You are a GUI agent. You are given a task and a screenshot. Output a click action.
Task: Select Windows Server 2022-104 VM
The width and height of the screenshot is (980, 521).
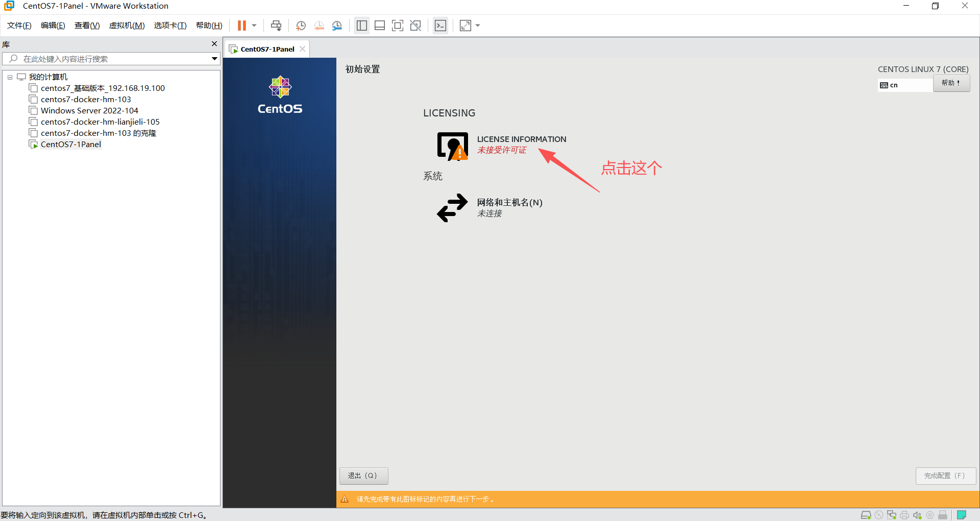point(89,111)
